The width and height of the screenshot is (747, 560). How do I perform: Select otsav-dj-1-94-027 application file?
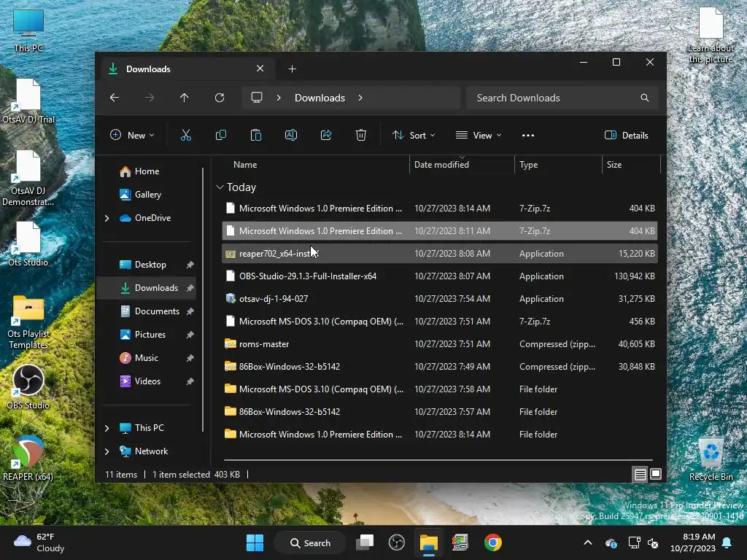[x=439, y=299]
